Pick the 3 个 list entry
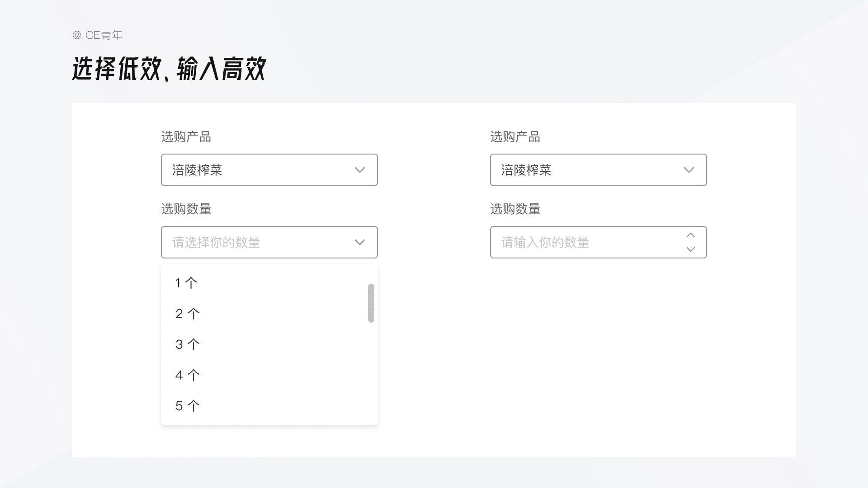Image resolution: width=868 pixels, height=488 pixels. pos(187,345)
